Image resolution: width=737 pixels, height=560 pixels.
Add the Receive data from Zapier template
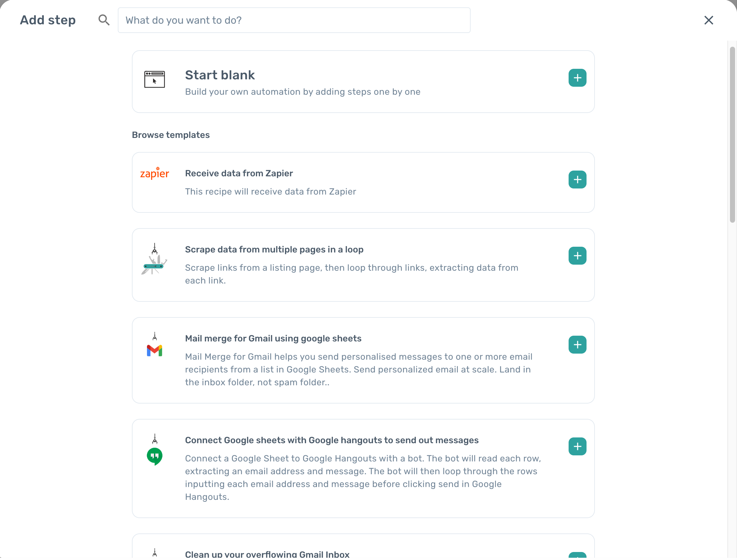(577, 180)
